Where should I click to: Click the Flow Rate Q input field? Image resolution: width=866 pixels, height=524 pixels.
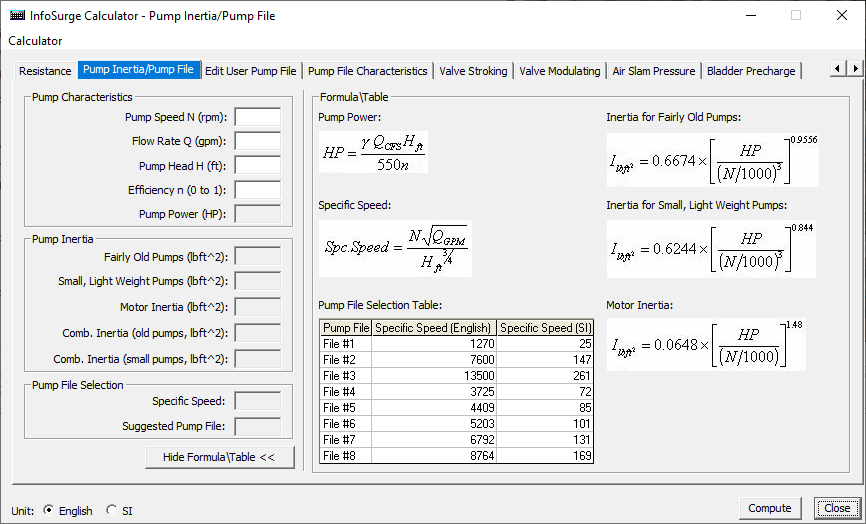pos(258,141)
